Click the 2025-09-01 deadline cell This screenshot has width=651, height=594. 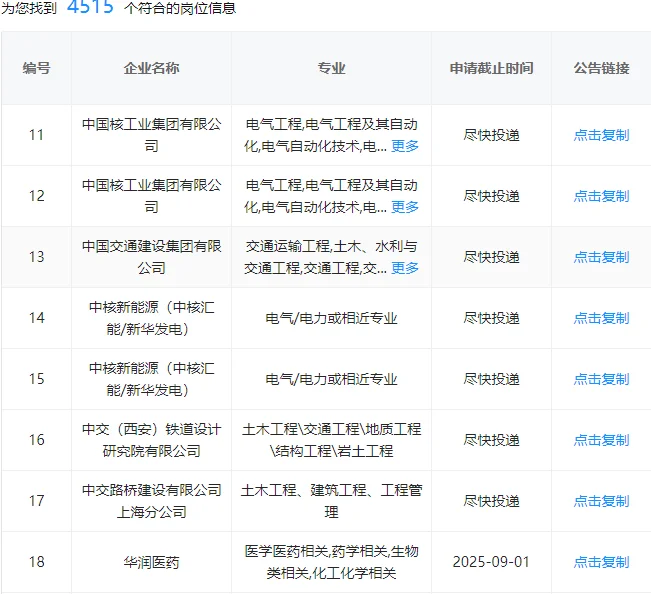point(492,562)
